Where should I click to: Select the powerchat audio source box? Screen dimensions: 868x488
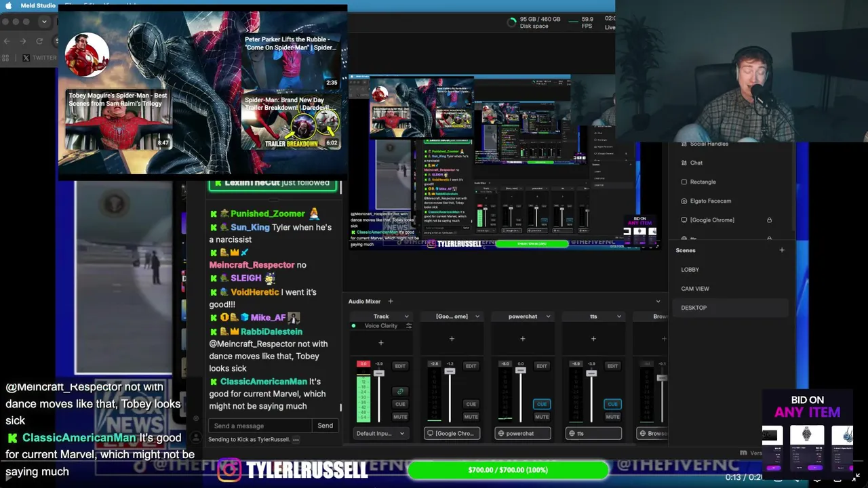(x=523, y=433)
